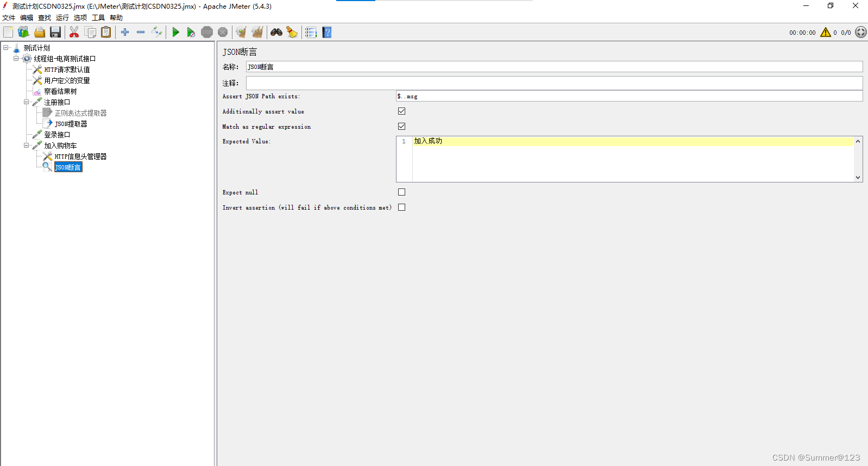Click Expected Value scrollbar up arrow
The width and height of the screenshot is (868, 466).
858,141
